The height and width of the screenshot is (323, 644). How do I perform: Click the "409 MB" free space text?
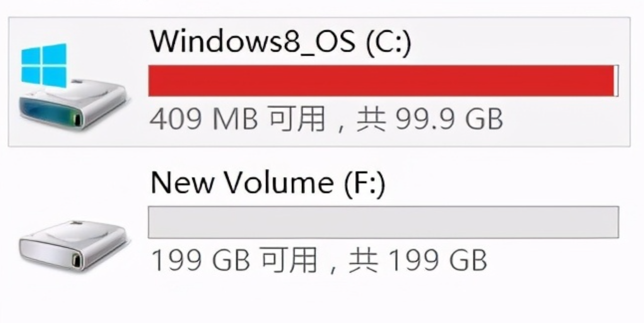click(203, 119)
